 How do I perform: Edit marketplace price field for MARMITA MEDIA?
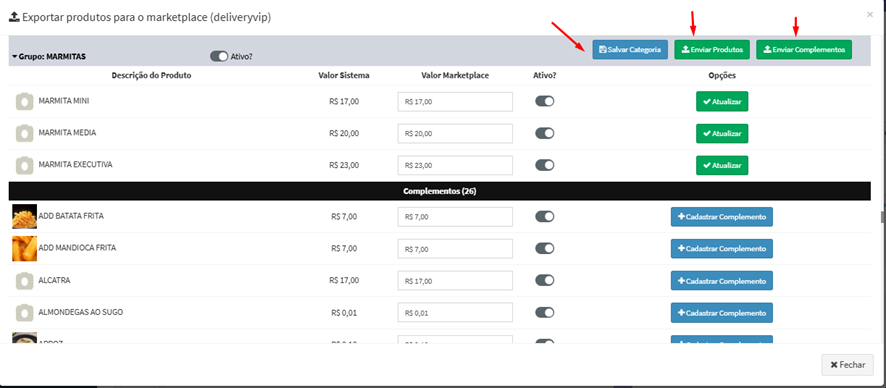pyautogui.click(x=455, y=134)
